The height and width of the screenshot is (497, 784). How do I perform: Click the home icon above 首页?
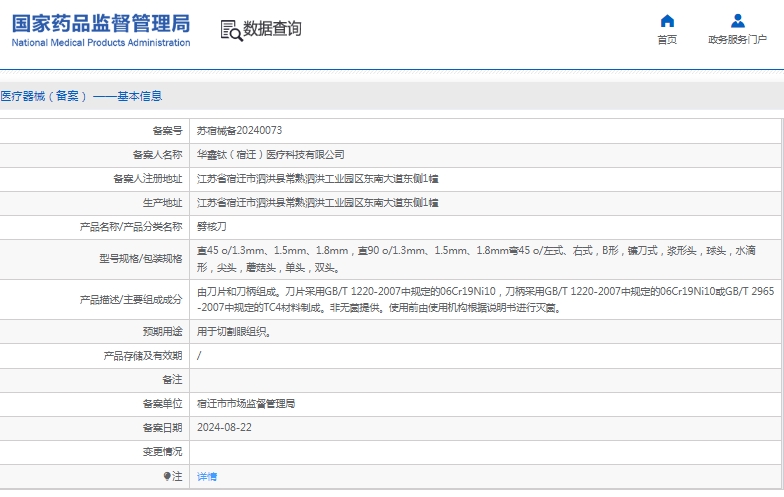pyautogui.click(x=667, y=21)
